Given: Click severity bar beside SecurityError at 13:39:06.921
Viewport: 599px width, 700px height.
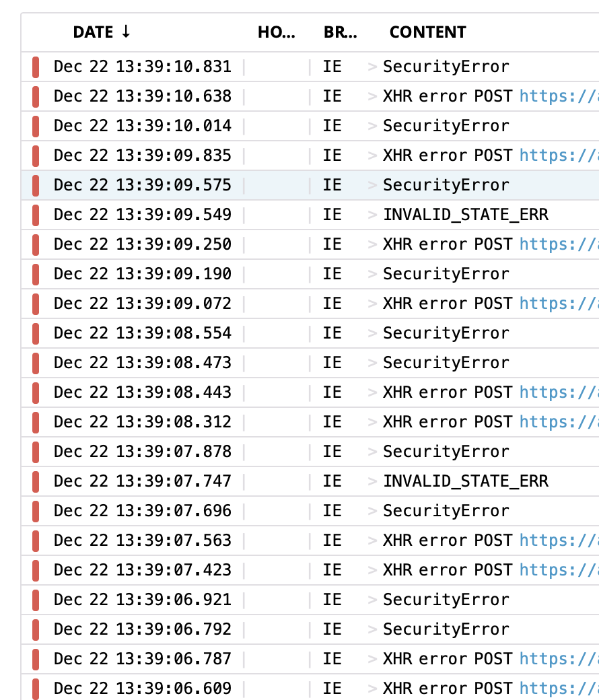Looking at the screenshot, I should [35, 599].
